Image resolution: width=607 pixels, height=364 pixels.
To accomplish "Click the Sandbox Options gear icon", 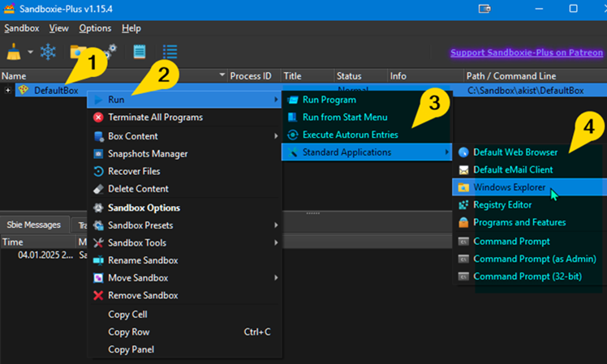I will pyautogui.click(x=98, y=208).
